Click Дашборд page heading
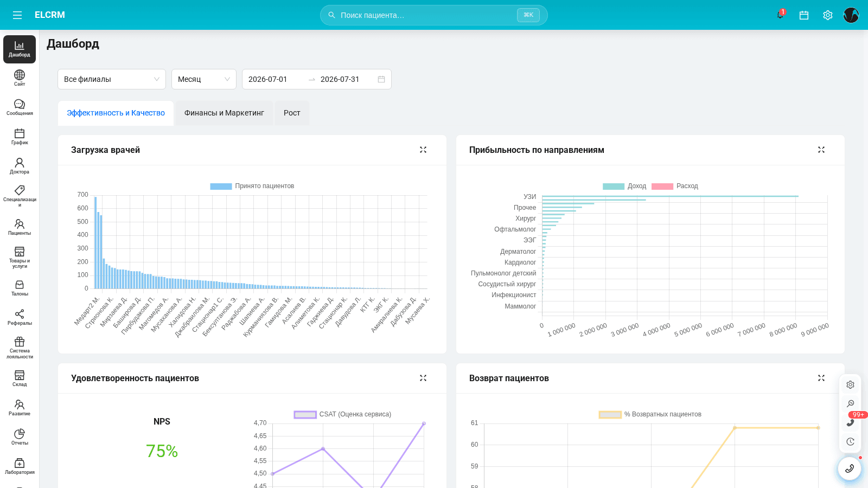The width and height of the screenshot is (868, 488). pyautogui.click(x=73, y=43)
